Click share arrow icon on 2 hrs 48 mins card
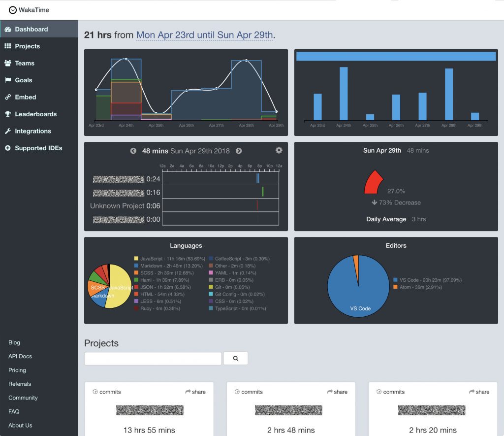This screenshot has width=504, height=436. click(x=330, y=392)
